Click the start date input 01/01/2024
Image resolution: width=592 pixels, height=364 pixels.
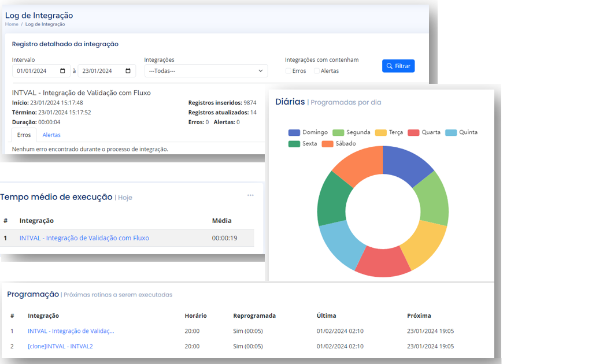pyautogui.click(x=35, y=71)
